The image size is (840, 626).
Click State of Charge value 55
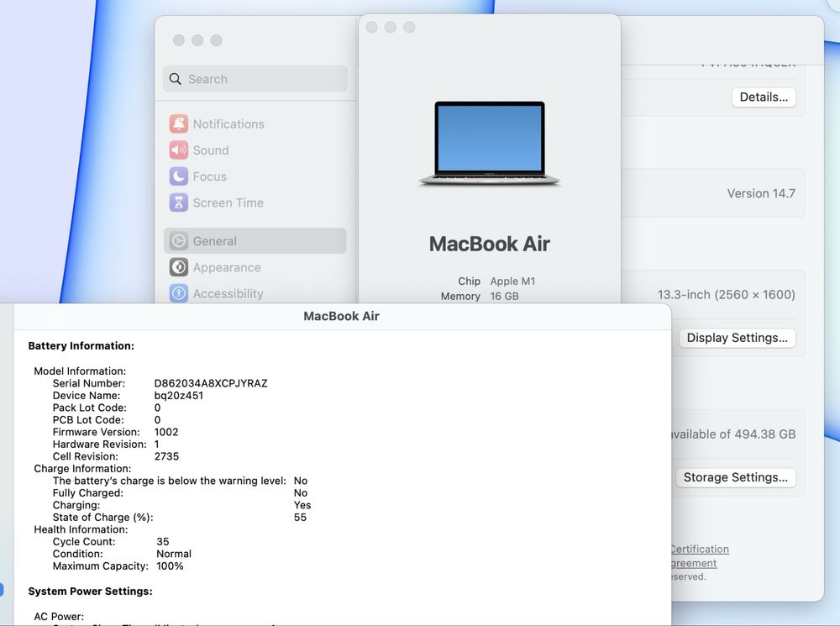[x=300, y=518]
